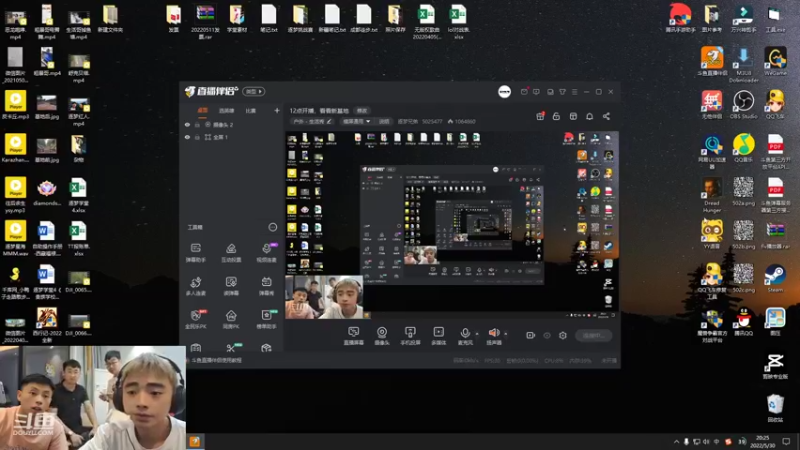Open the skin T-shirt icon in title bar
Viewport: 800px width, 450px height.
[x=562, y=92]
